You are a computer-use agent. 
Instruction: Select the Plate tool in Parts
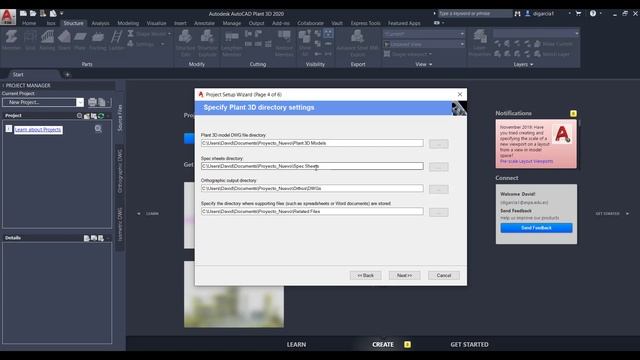80,40
